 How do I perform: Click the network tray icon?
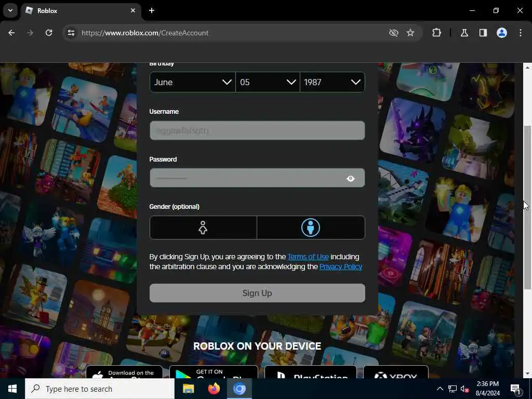tap(453, 389)
